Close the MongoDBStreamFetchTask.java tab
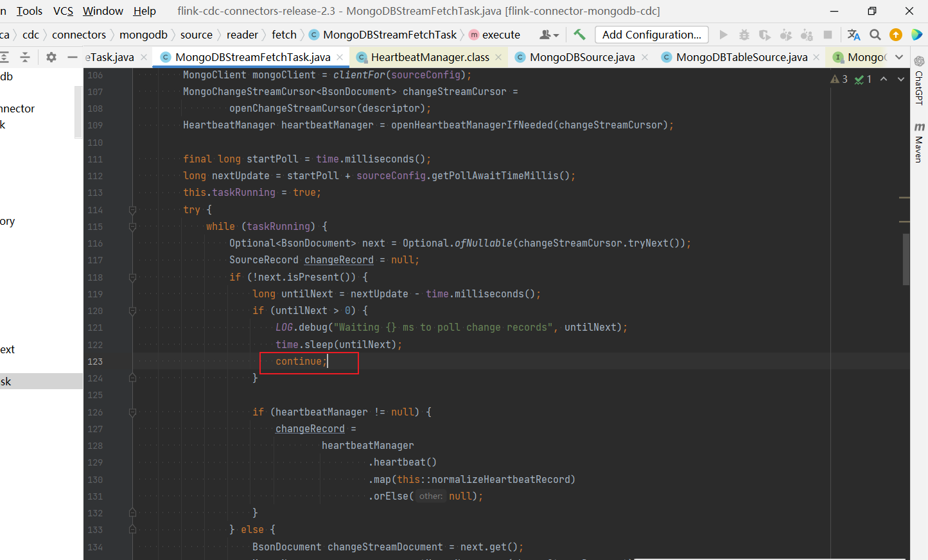 (340, 57)
